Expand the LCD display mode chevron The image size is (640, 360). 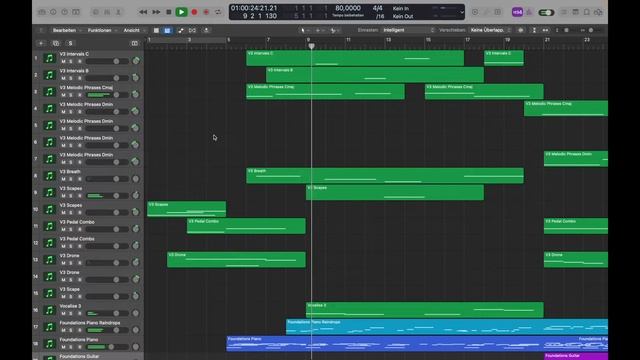462,12
